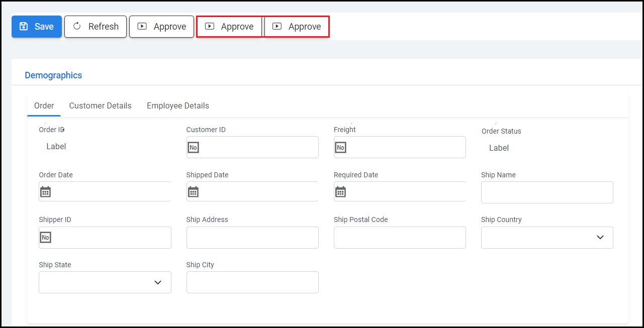Open the Order Date calendar icon
644x328 pixels.
point(46,192)
